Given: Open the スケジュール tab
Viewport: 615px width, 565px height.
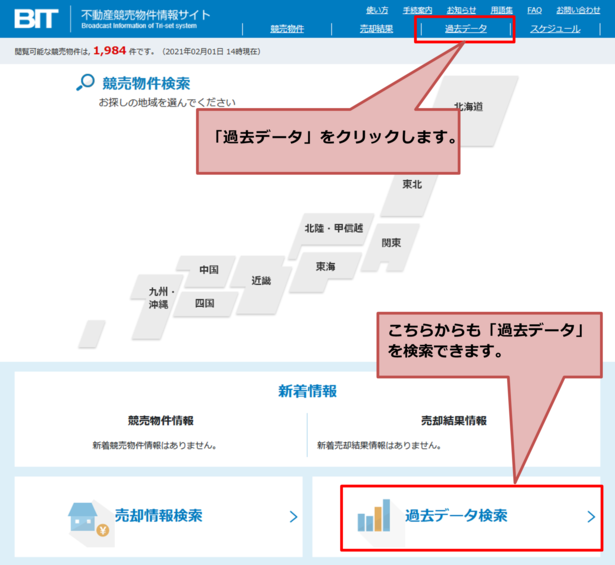Looking at the screenshot, I should [555, 29].
